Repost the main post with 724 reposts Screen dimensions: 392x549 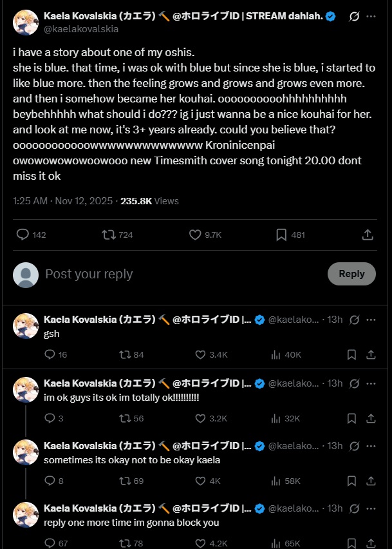[109, 235]
